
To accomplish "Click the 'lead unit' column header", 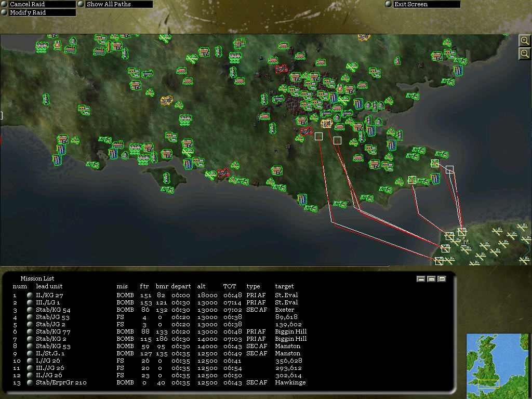I will click(x=49, y=286).
